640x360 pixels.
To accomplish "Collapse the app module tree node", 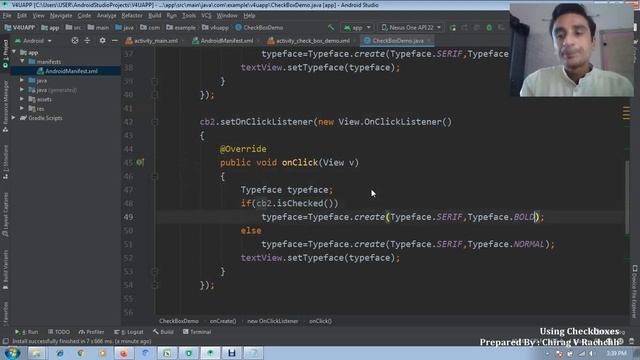I will coord(14,52).
